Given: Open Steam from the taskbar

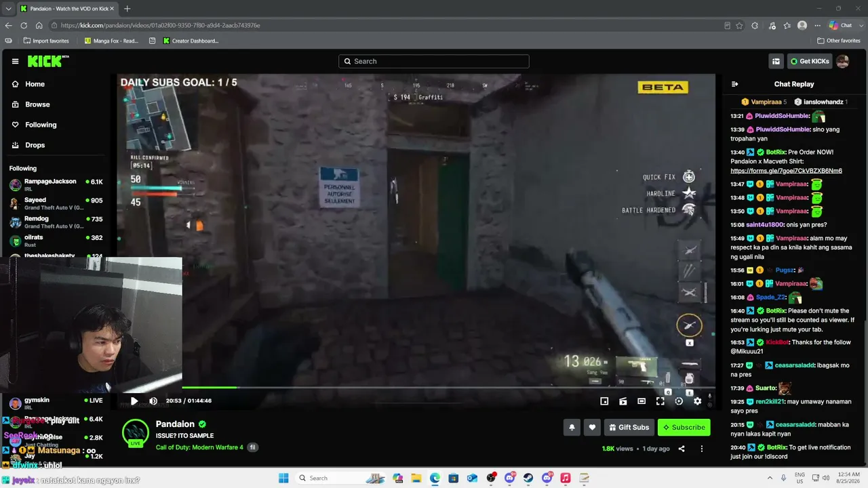Looking at the screenshot, I should pyautogui.click(x=528, y=478).
